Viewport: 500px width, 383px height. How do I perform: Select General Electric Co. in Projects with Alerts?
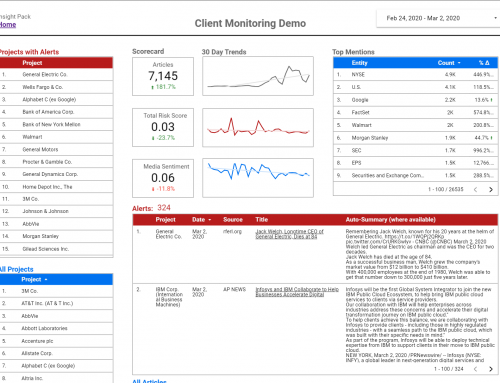pos(56,74)
